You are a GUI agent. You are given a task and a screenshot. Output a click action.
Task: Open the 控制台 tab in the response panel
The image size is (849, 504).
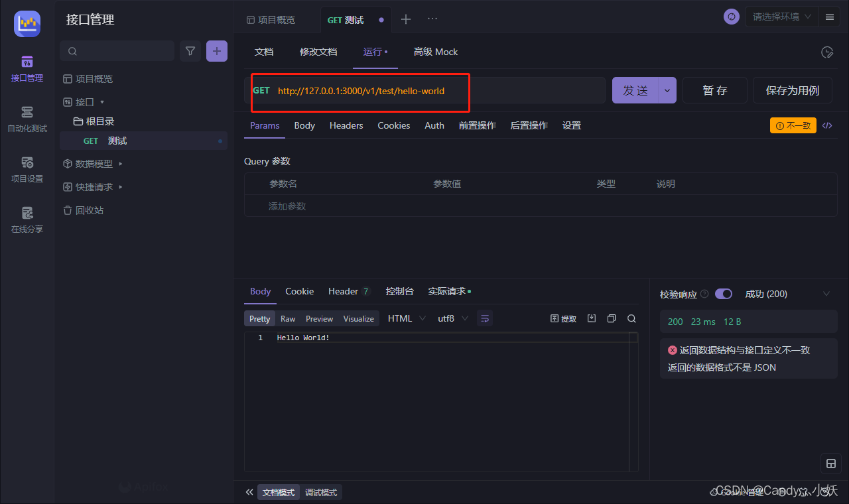[399, 291]
